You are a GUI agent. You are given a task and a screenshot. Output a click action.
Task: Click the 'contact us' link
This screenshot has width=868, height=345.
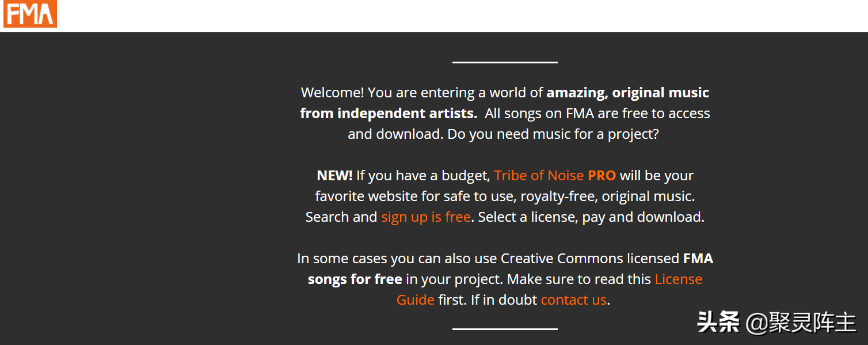click(573, 300)
